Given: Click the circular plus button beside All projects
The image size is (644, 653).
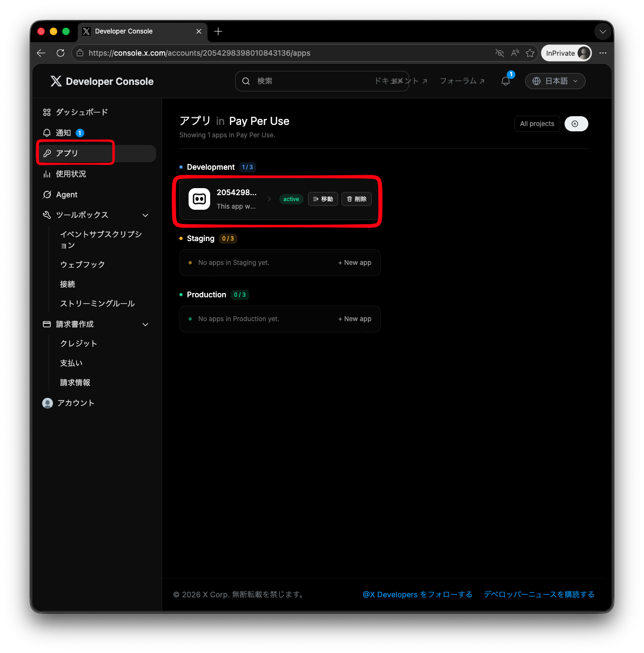Looking at the screenshot, I should pyautogui.click(x=576, y=124).
